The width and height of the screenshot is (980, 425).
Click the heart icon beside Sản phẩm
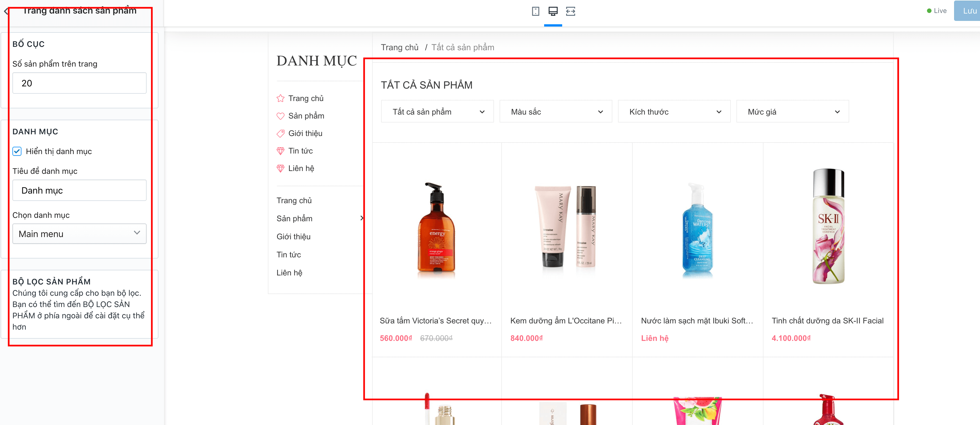pyautogui.click(x=280, y=116)
